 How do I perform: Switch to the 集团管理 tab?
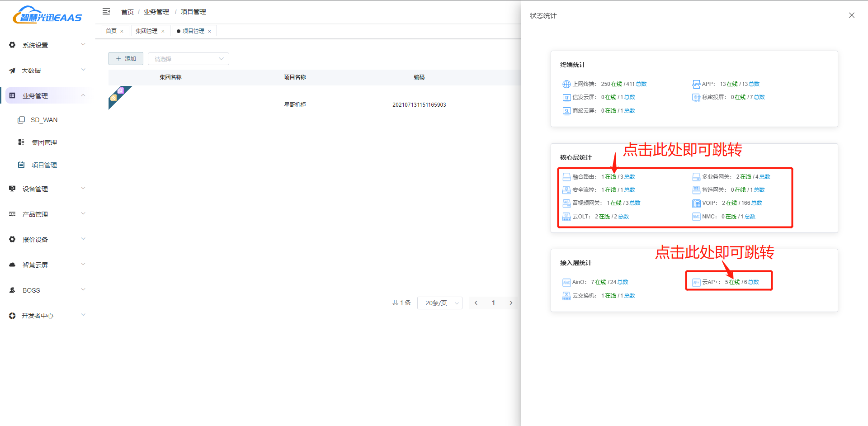click(146, 31)
